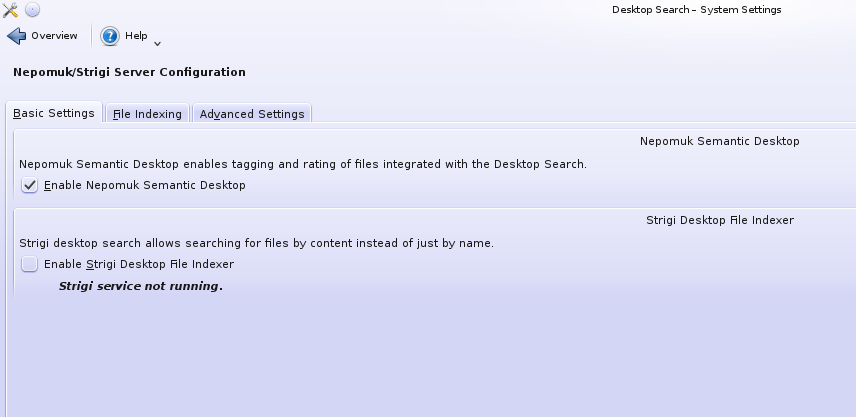This screenshot has width=856, height=417.
Task: Click the Nepomuk tagging and rating description
Action: click(x=302, y=164)
